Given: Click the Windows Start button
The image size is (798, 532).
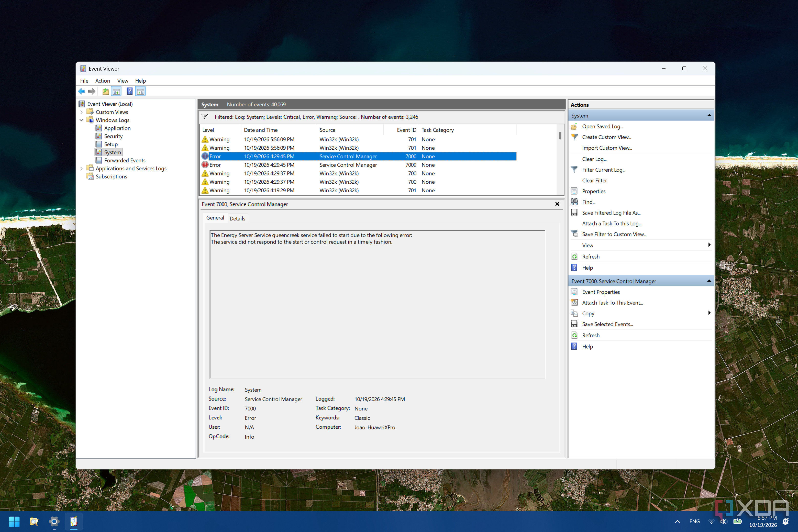Looking at the screenshot, I should (14, 521).
